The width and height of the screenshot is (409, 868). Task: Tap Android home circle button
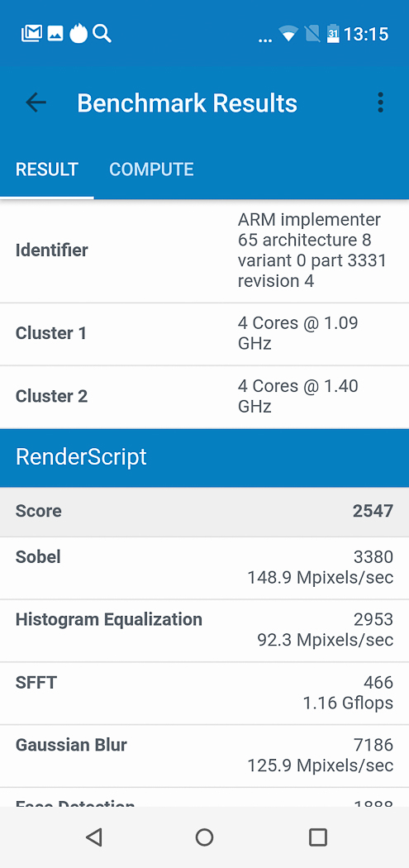pos(204,837)
